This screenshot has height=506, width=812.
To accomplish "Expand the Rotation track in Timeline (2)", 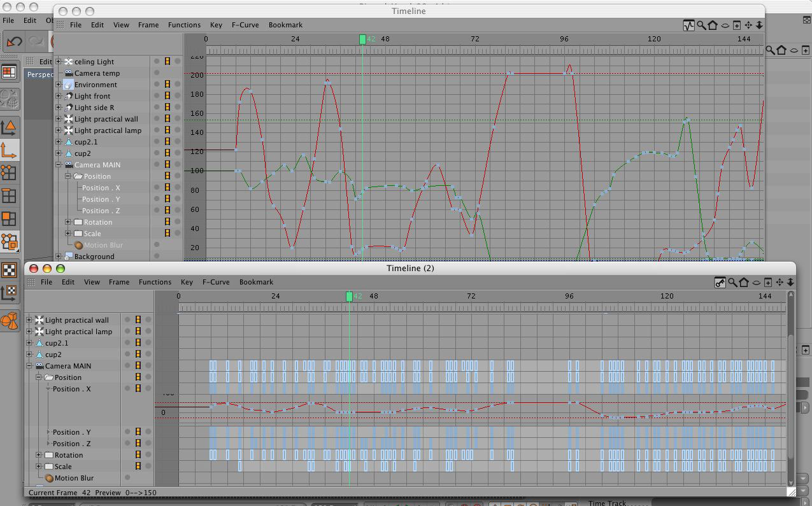I will pos(39,455).
